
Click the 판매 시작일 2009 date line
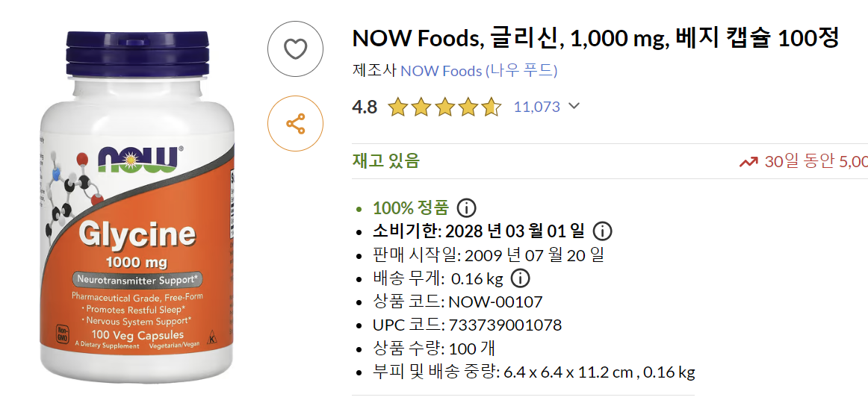489,254
